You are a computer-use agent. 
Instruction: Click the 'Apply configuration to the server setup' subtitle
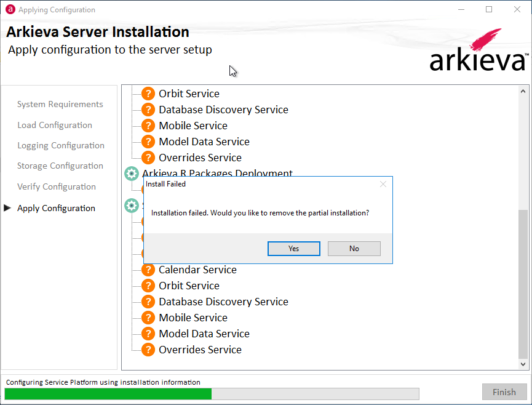[110, 50]
